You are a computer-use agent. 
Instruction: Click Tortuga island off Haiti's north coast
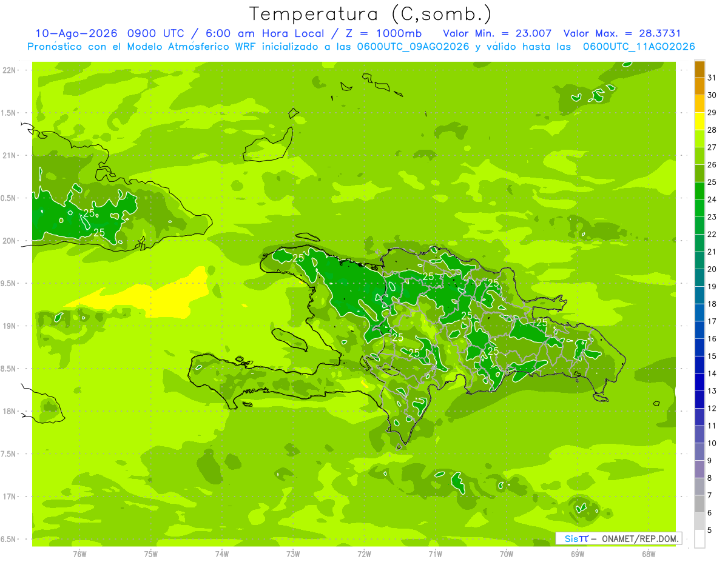(306, 238)
